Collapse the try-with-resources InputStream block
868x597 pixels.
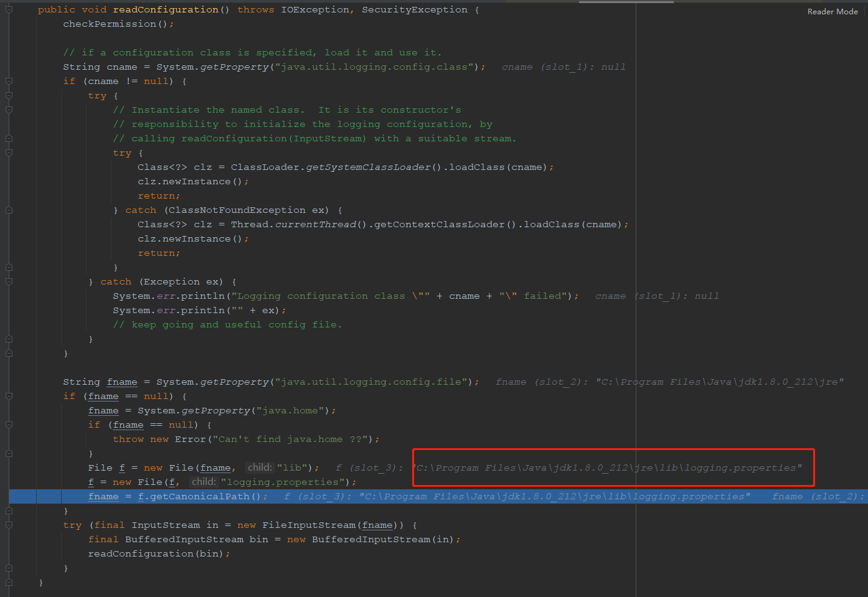click(9, 525)
